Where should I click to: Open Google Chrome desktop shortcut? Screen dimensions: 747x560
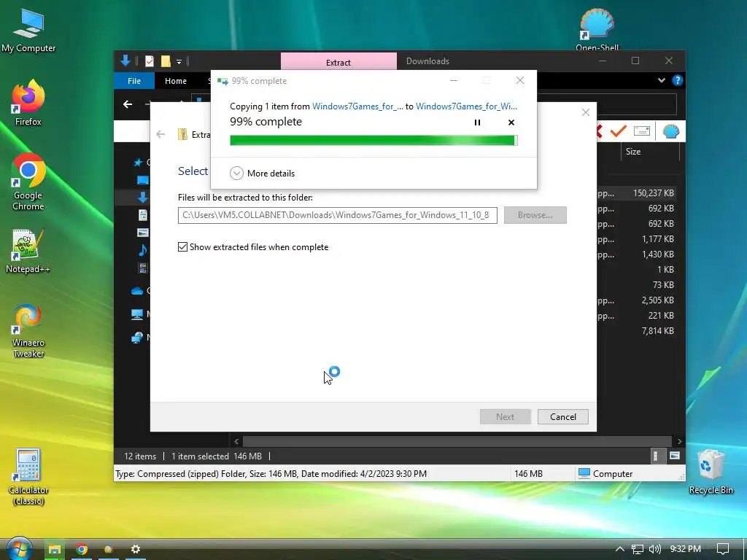point(28,182)
